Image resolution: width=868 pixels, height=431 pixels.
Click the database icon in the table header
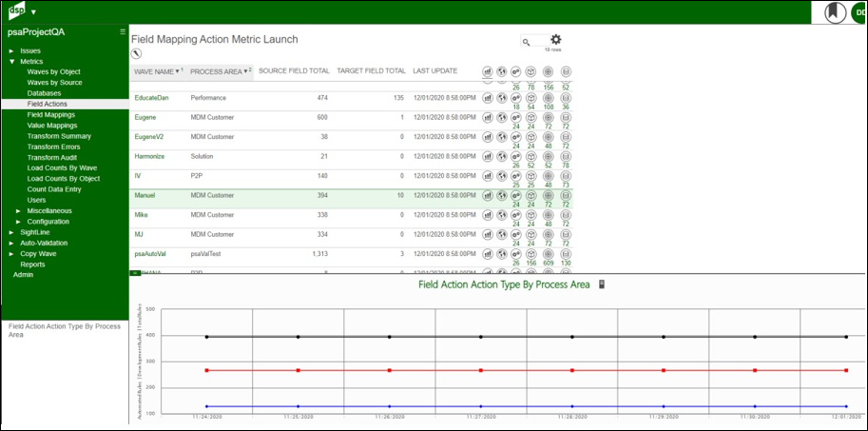[x=566, y=71]
